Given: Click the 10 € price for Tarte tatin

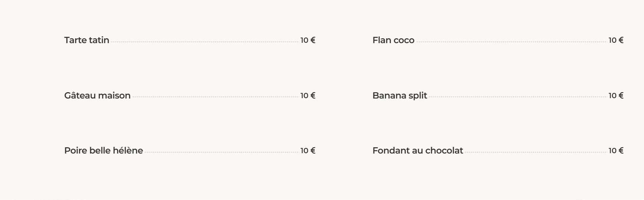Looking at the screenshot, I should pos(308,40).
